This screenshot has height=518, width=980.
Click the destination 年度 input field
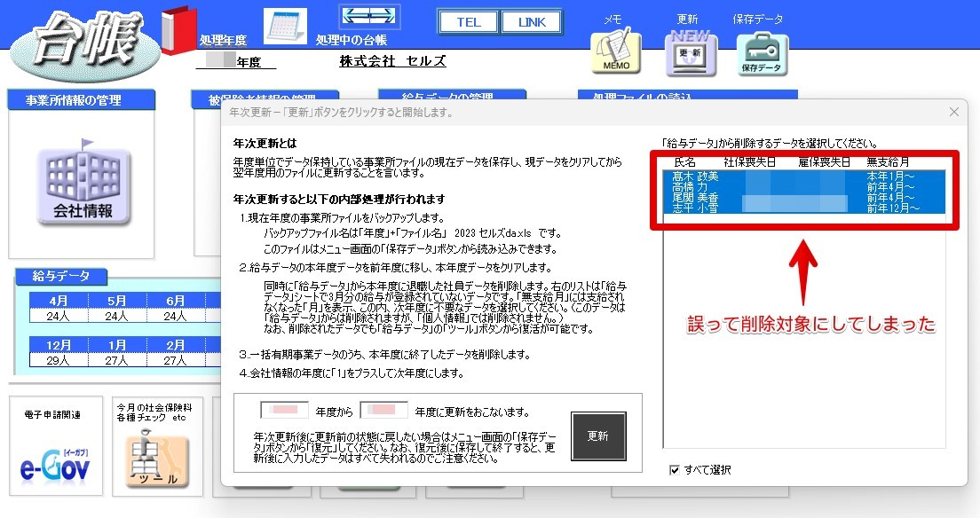[x=383, y=410]
